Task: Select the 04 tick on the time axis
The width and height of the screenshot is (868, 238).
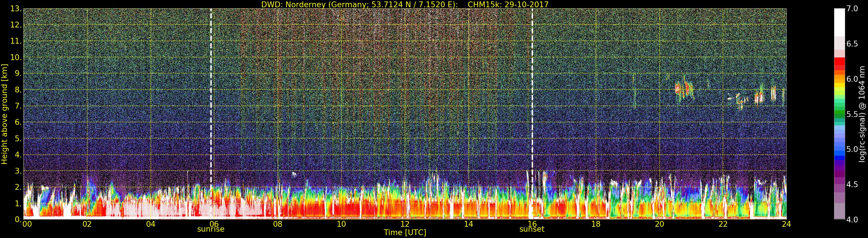Action: pyautogui.click(x=151, y=224)
